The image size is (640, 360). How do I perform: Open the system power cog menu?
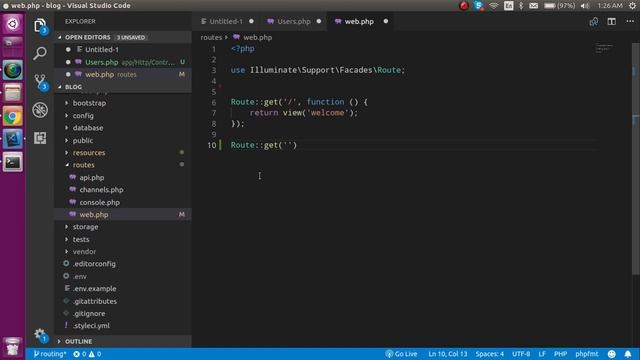(632, 6)
